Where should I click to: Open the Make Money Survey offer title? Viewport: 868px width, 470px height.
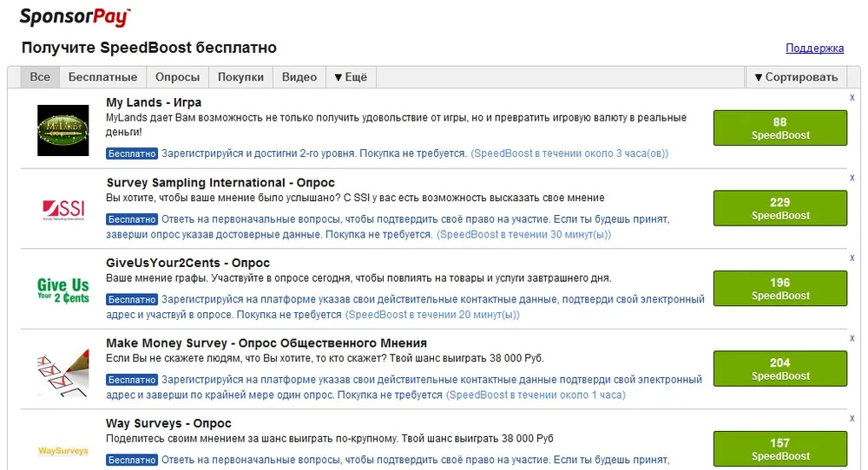point(266,343)
